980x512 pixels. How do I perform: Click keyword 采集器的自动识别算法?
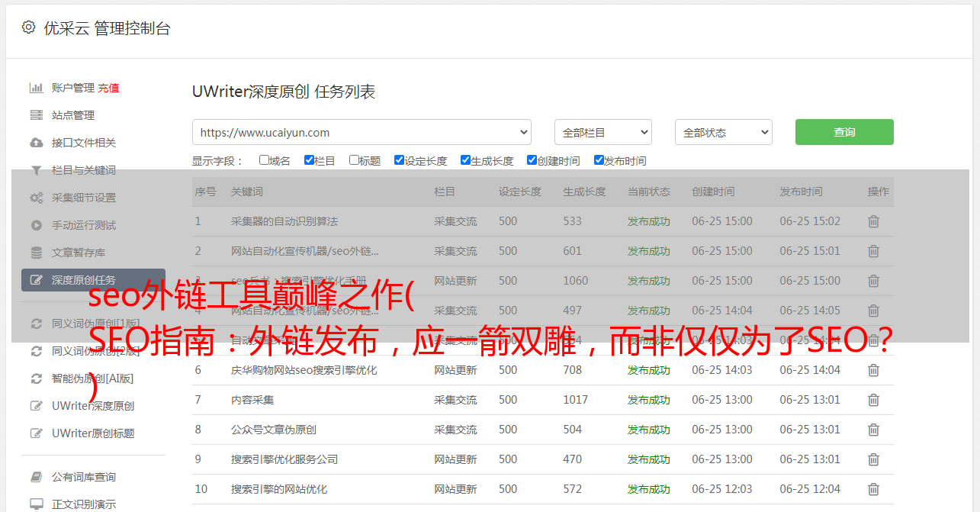284,221
